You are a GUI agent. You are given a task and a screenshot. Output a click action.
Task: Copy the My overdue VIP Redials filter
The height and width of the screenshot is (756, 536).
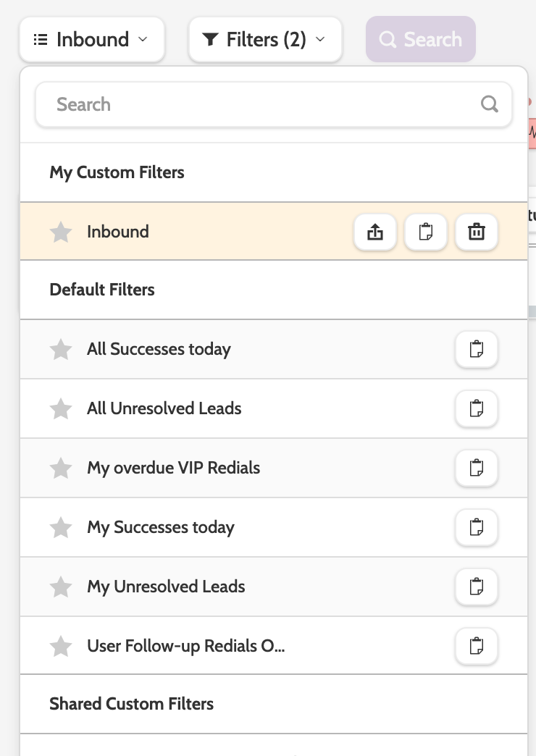point(477,469)
